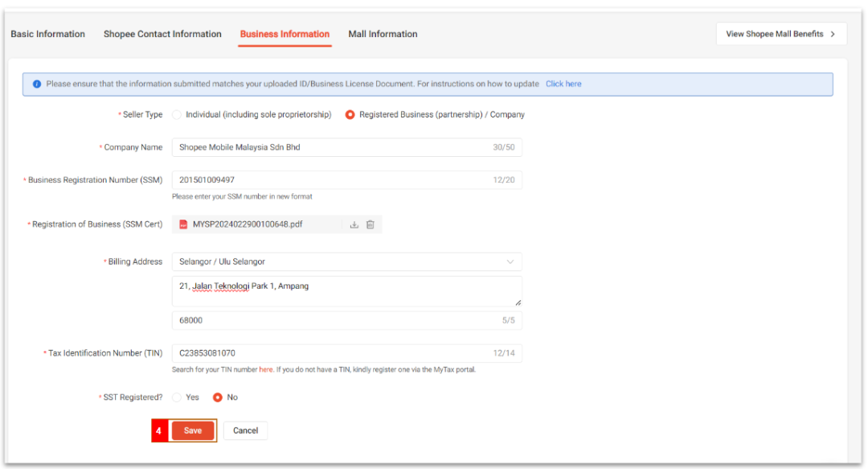Viewport: 868px width, 469px height.
Task: Choose Yes for SST Registered
Action: pos(177,397)
